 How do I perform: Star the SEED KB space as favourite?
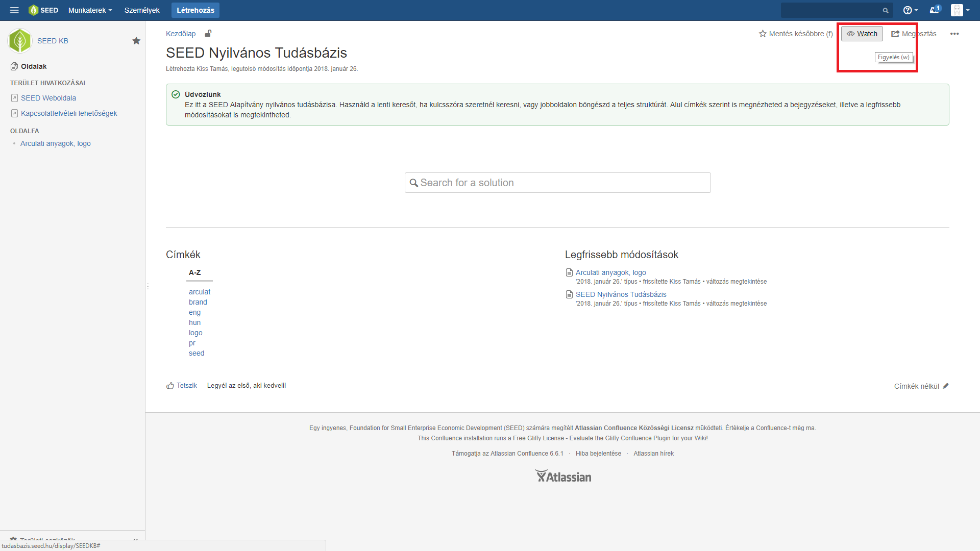point(136,41)
